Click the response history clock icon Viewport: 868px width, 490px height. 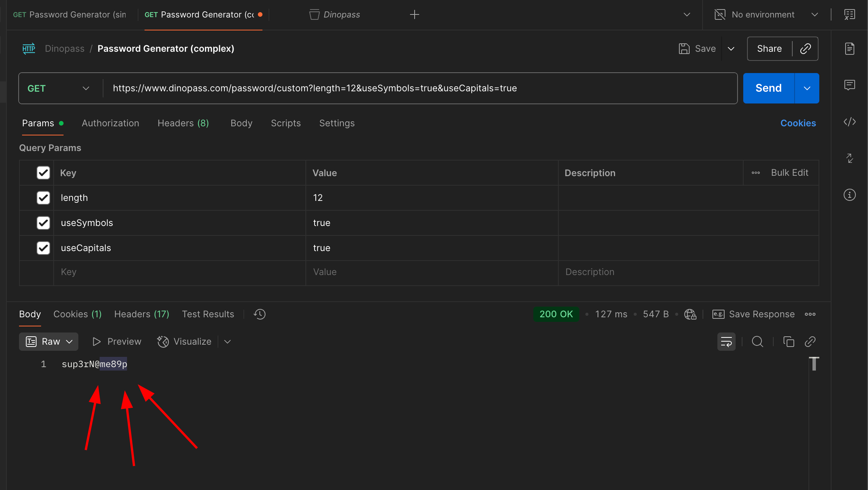click(260, 314)
